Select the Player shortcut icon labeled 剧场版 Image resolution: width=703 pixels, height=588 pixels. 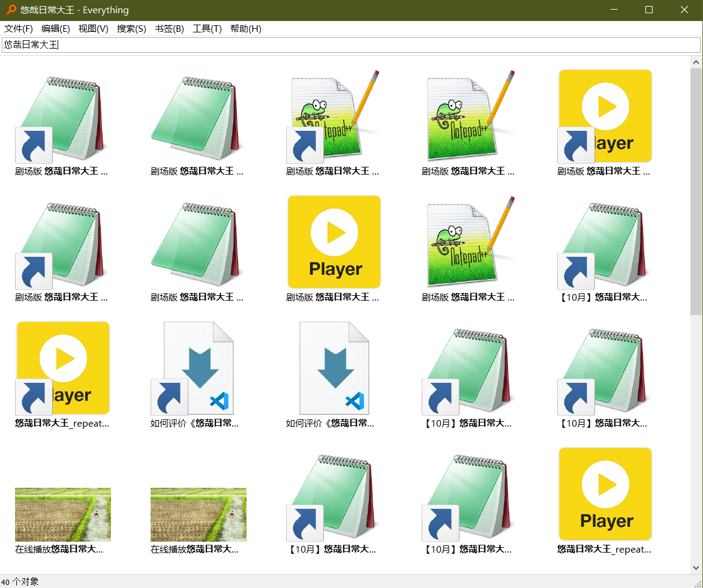[605, 116]
